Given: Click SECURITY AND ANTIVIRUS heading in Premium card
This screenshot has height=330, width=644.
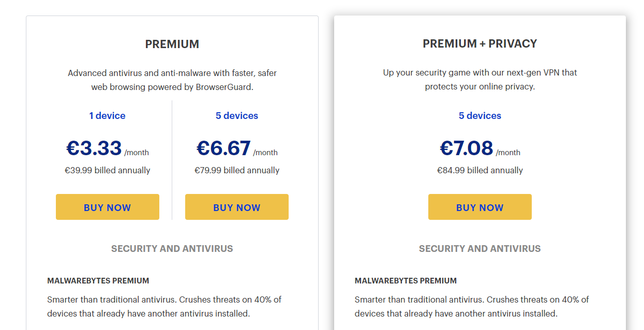Looking at the screenshot, I should pyautogui.click(x=172, y=249).
